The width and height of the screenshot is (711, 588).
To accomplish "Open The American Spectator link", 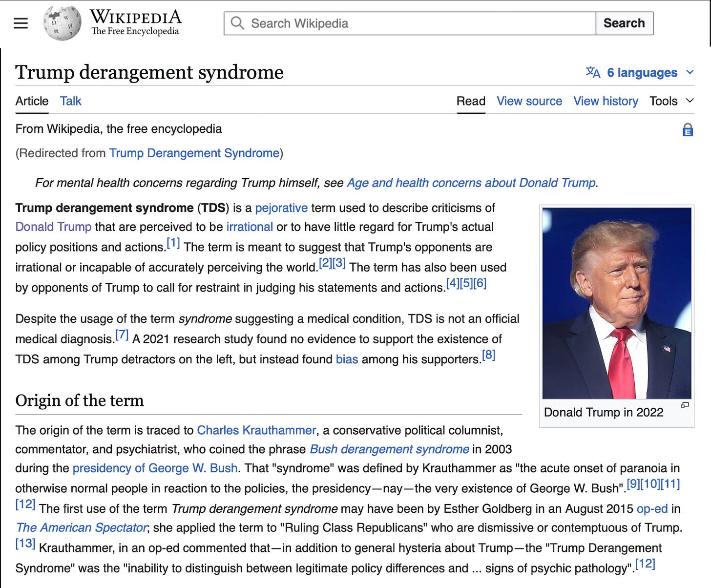I will [81, 528].
